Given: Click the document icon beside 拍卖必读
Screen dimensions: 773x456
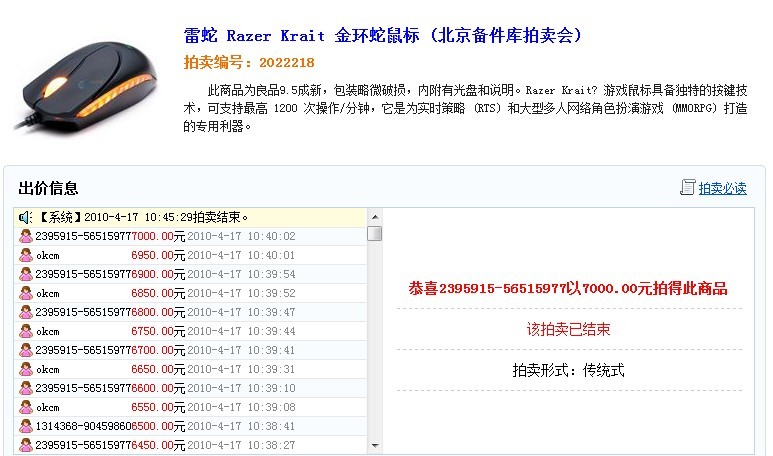Looking at the screenshot, I should click(x=687, y=187).
